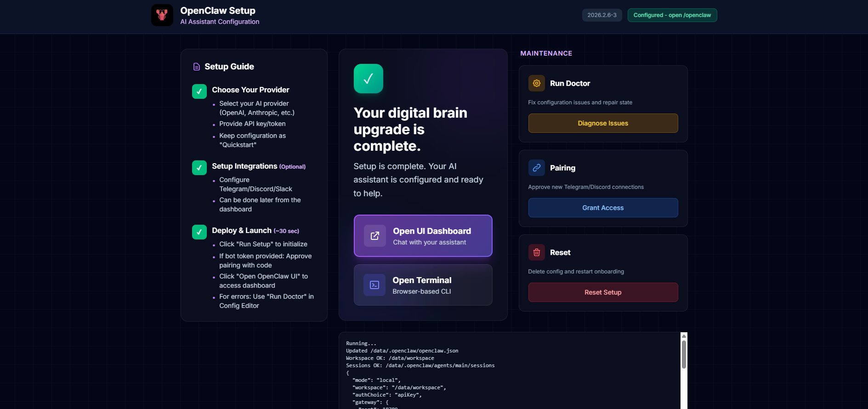Click the Deploy & Launch step title
The image size is (868, 409).
(x=242, y=230)
